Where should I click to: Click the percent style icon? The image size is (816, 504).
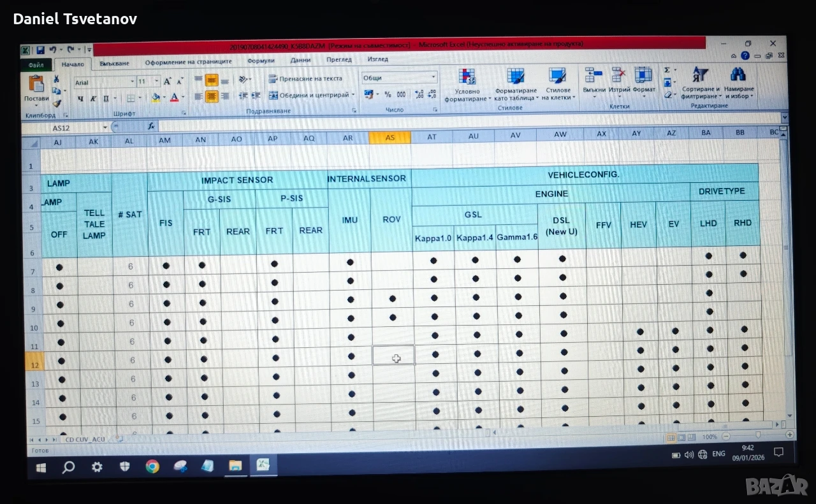click(387, 94)
